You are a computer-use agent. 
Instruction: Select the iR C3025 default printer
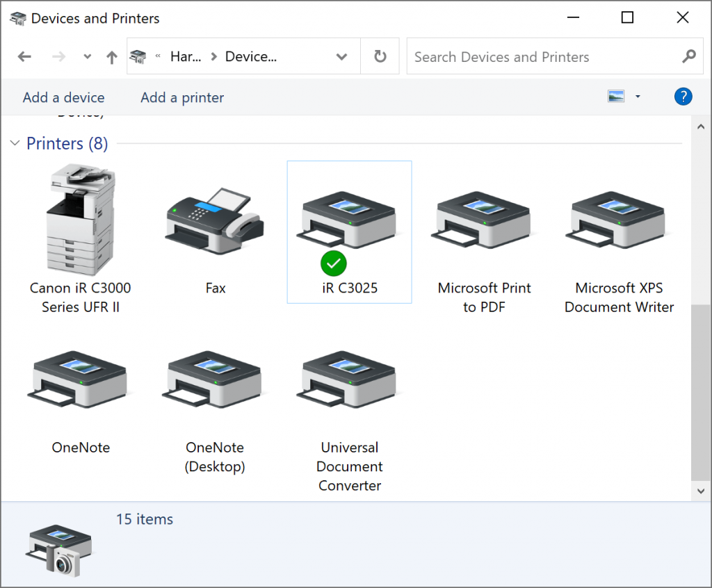[349, 231]
